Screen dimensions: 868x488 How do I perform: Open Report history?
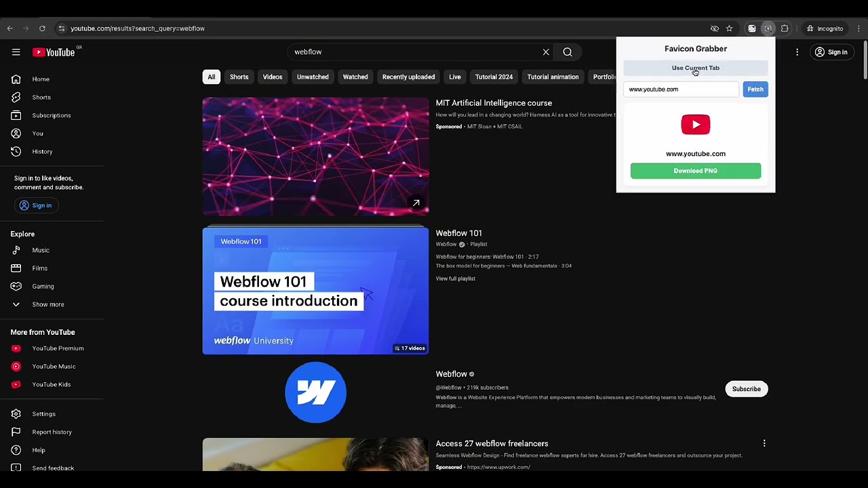[x=52, y=432]
